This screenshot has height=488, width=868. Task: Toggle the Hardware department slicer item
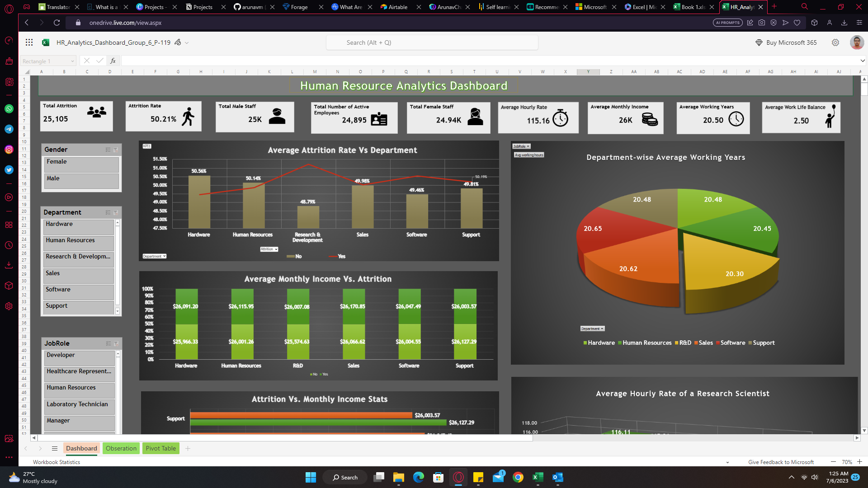[x=79, y=226]
